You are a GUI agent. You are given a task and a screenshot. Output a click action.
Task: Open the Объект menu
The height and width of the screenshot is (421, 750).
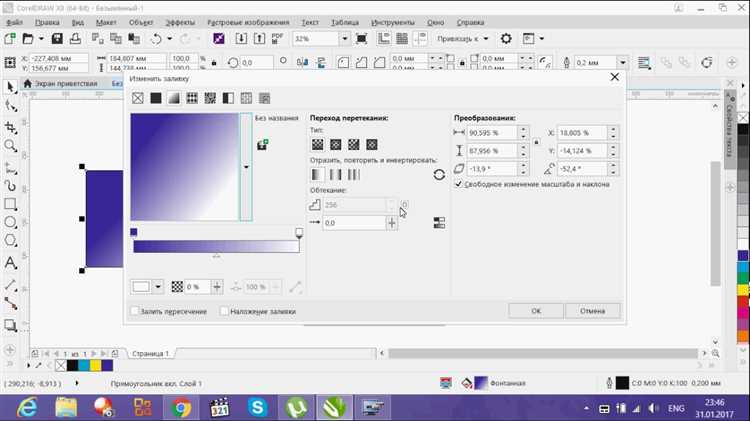tap(141, 22)
